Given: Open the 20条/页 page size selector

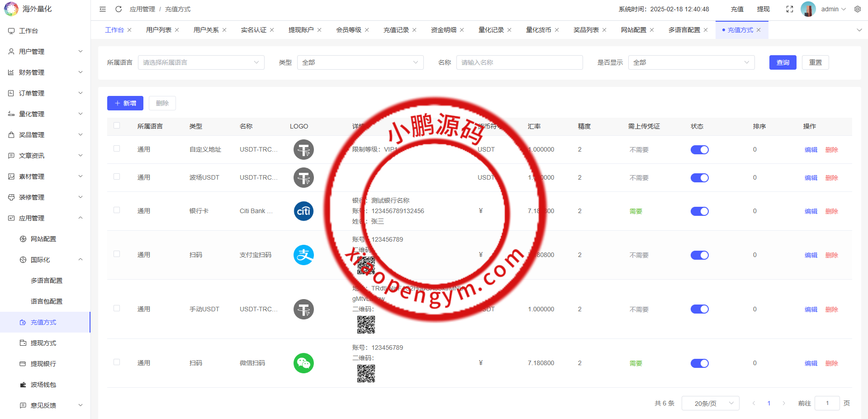Looking at the screenshot, I should (710, 403).
